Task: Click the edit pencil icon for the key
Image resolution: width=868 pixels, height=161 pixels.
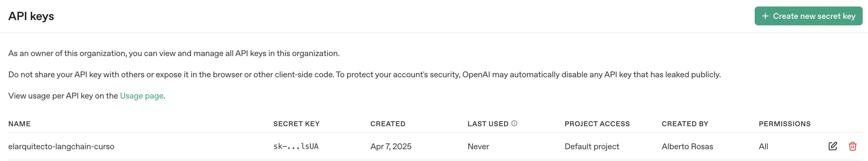Action: pos(832,146)
